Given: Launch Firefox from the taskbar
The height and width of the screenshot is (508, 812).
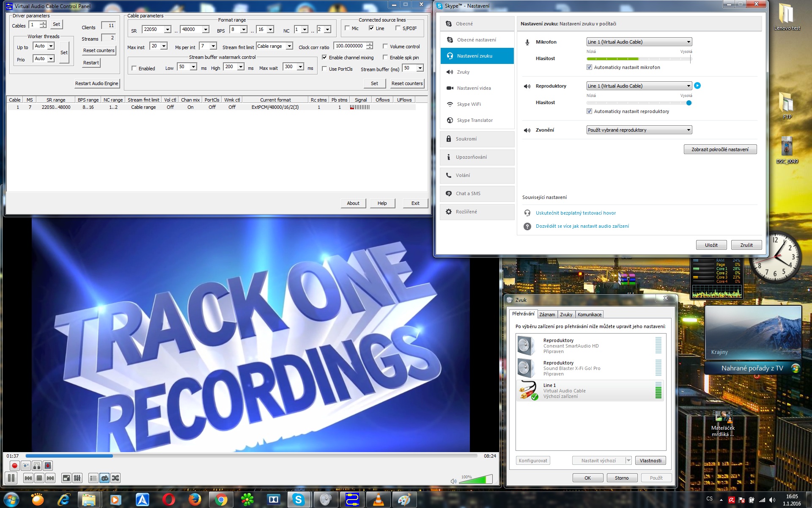Looking at the screenshot, I should point(195,500).
